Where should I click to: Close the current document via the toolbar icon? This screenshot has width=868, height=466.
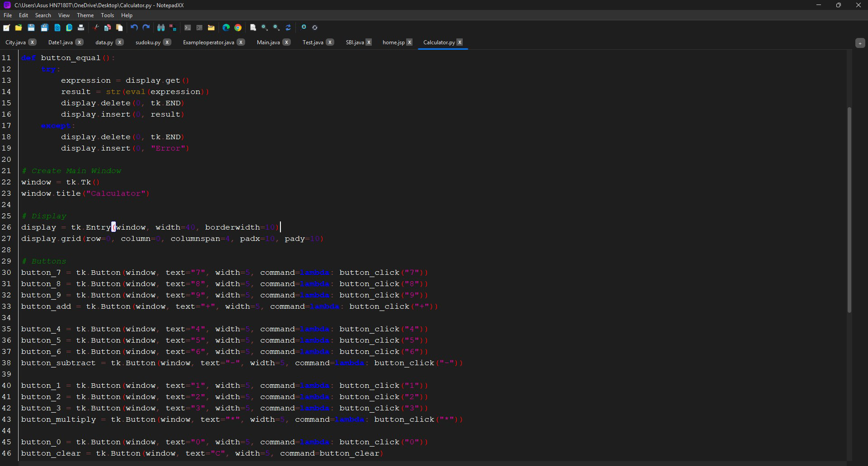tap(57, 28)
